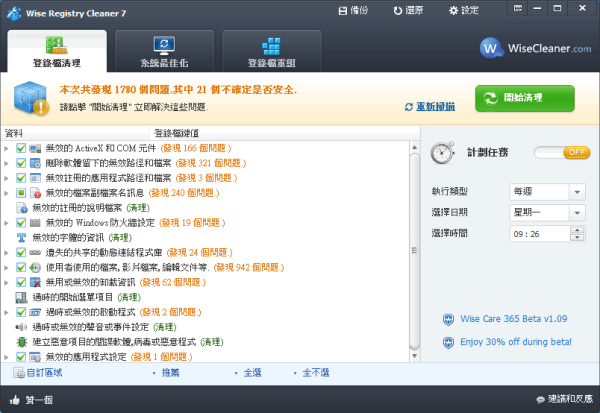Expand the 無效註冊的應用程式路徑和檔案 row
Image resolution: width=600 pixels, height=413 pixels.
point(7,178)
